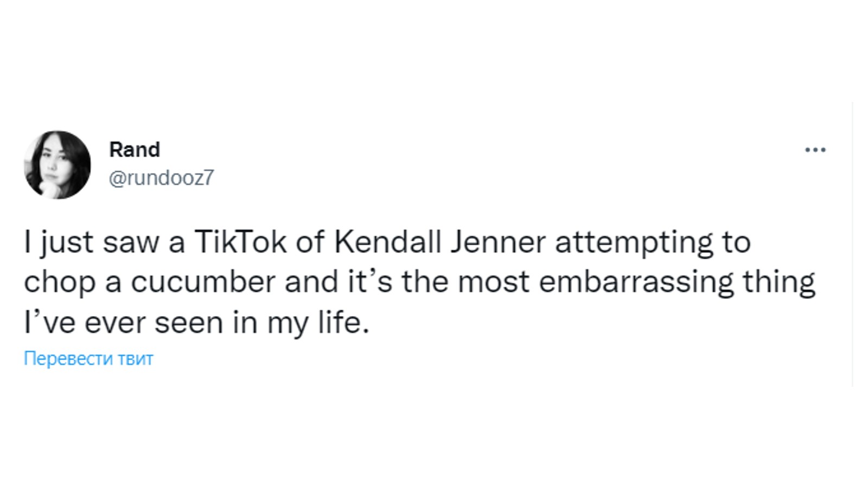
Task: Click the @rundooz7 username handle
Action: [162, 178]
